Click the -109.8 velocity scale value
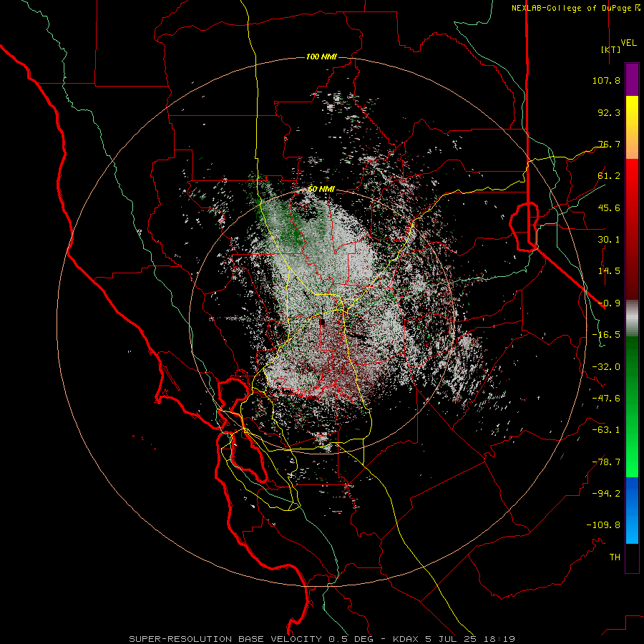Viewport: 644px width, 644px height. 603,525
